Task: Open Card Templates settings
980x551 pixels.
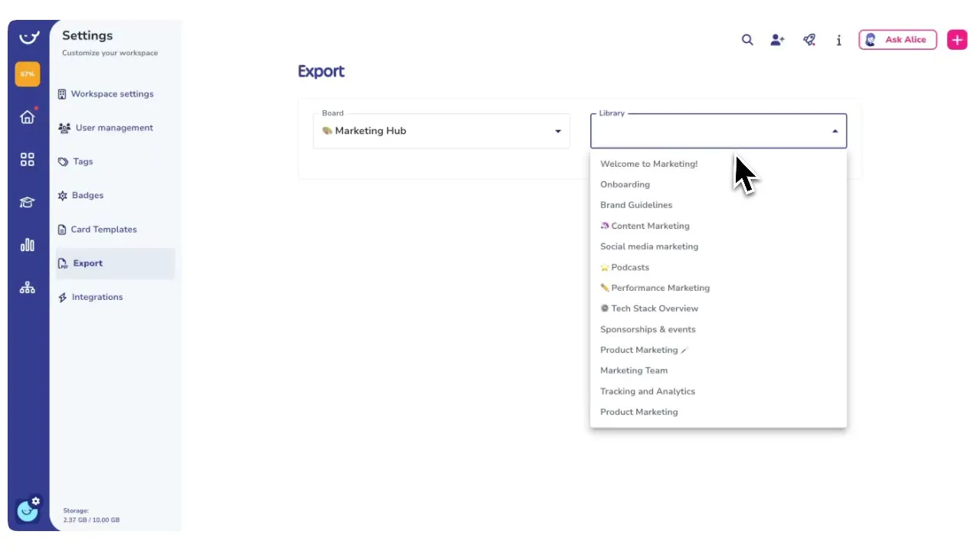Action: click(115, 230)
